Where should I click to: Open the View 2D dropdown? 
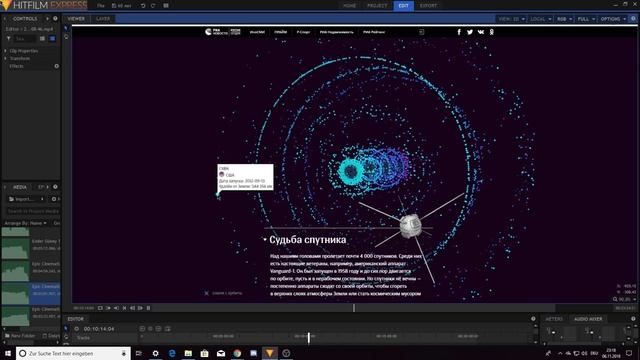(x=511, y=19)
